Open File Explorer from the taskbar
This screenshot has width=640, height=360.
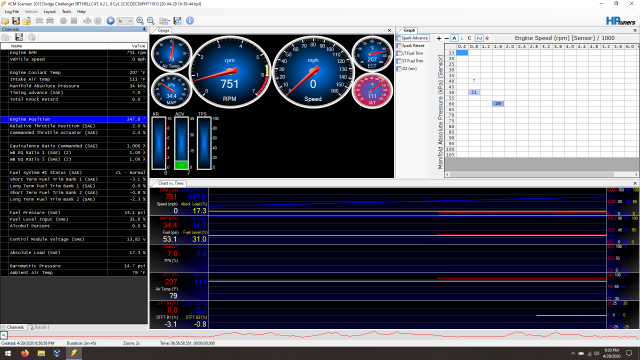coord(41,353)
